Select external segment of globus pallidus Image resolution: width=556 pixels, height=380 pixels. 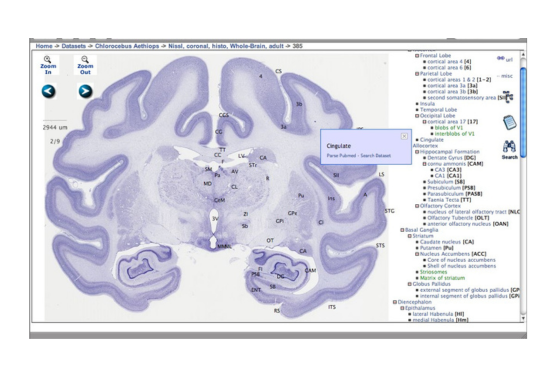tap(469, 290)
